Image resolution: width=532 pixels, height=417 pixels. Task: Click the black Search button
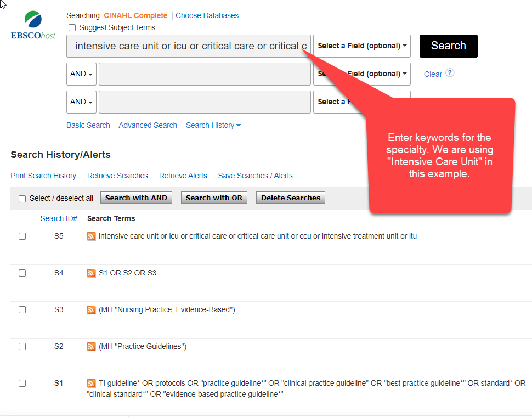coord(448,46)
